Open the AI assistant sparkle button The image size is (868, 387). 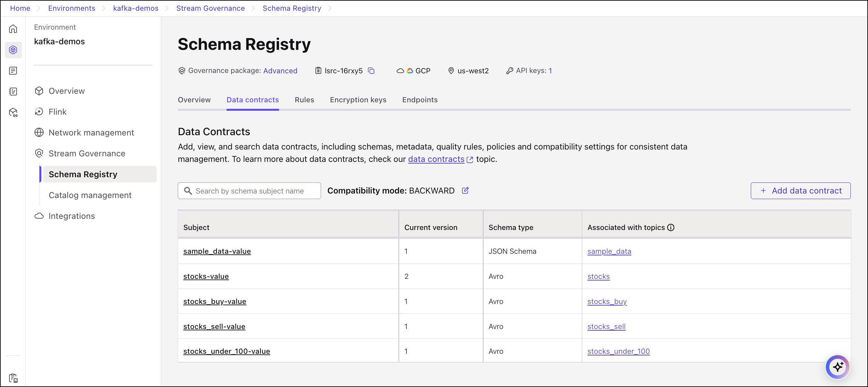pyautogui.click(x=837, y=366)
